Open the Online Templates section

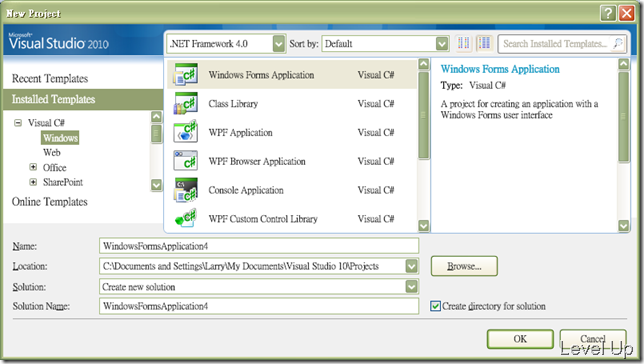[49, 202]
